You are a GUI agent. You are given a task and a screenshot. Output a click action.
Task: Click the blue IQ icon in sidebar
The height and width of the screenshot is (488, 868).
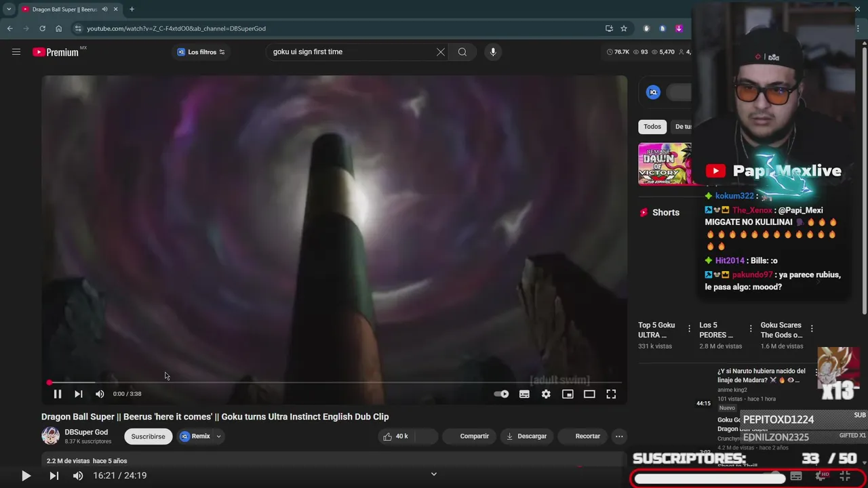click(x=653, y=92)
